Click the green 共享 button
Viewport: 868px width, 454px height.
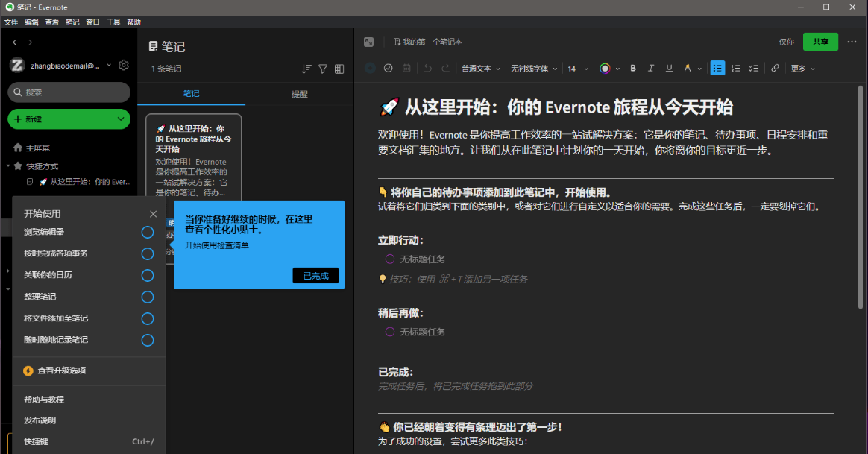820,42
